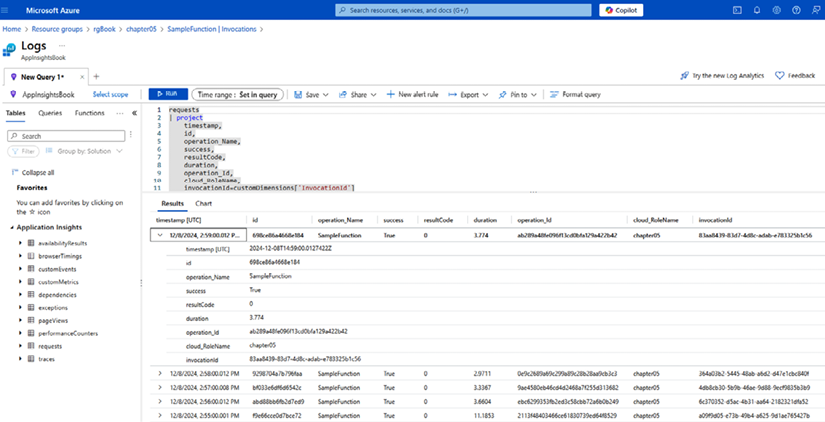The image size is (825, 422).
Task: Click the 11.1853 duration cell
Action: pos(484,416)
